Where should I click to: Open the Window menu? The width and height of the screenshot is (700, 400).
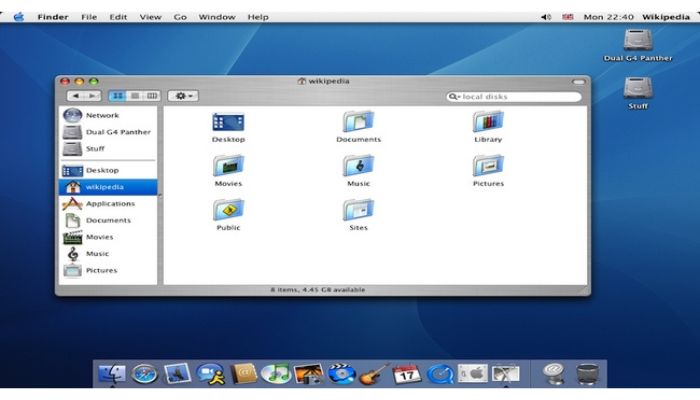pyautogui.click(x=217, y=17)
